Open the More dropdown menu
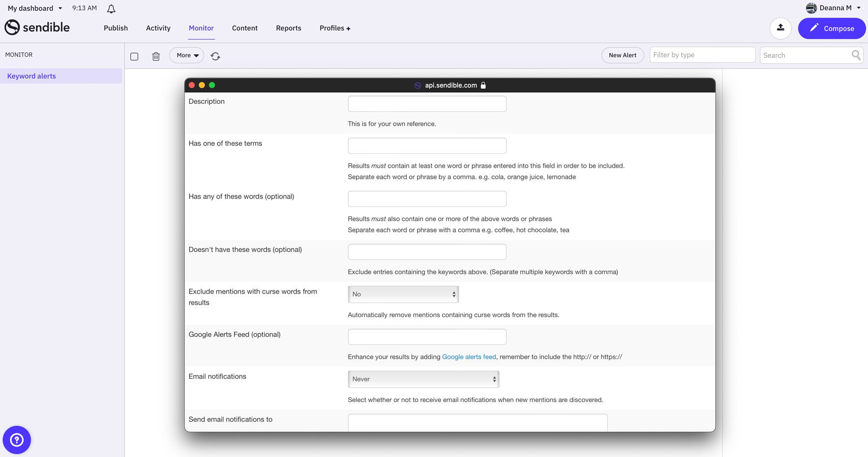Viewport: 868px width, 457px height. point(186,55)
